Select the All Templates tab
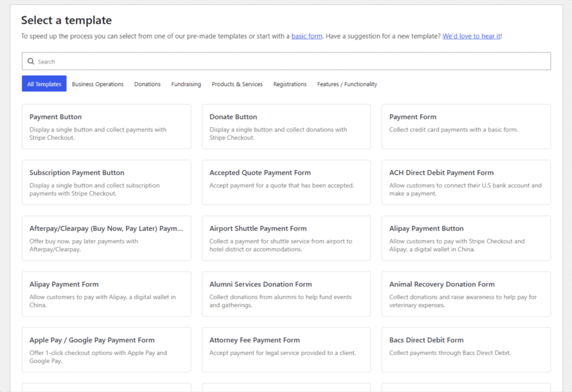The width and height of the screenshot is (572, 392). pos(44,84)
